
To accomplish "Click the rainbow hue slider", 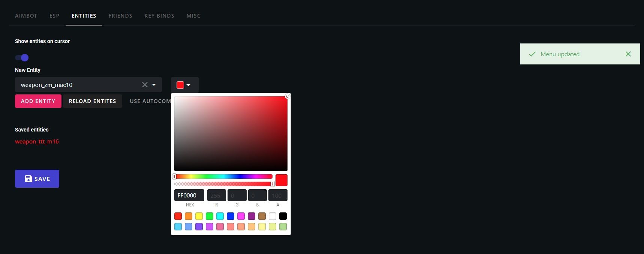I will click(223, 176).
